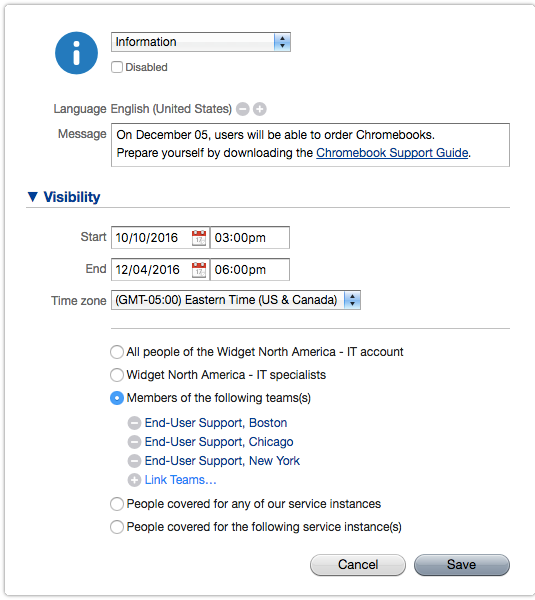Select All people of Widget North America option

click(x=117, y=352)
